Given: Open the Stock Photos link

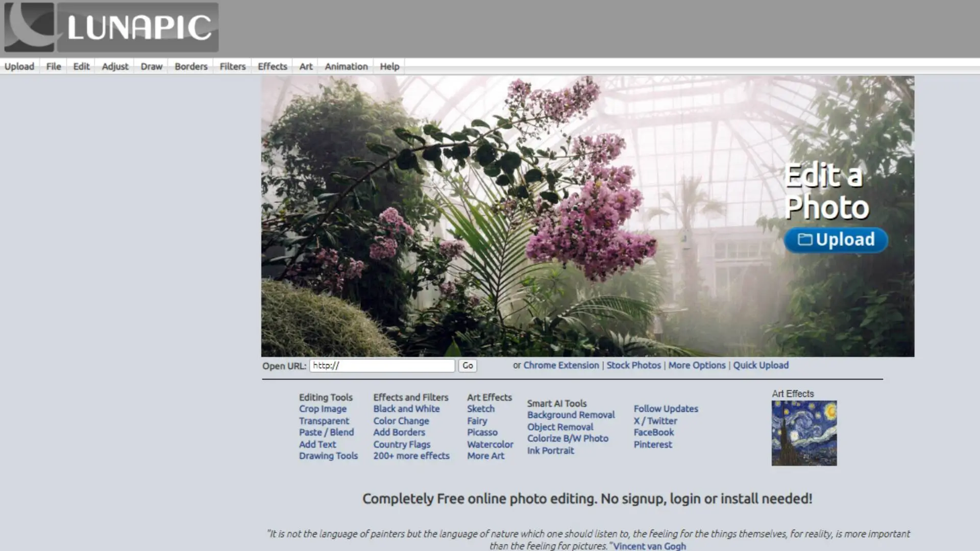Looking at the screenshot, I should tap(633, 365).
